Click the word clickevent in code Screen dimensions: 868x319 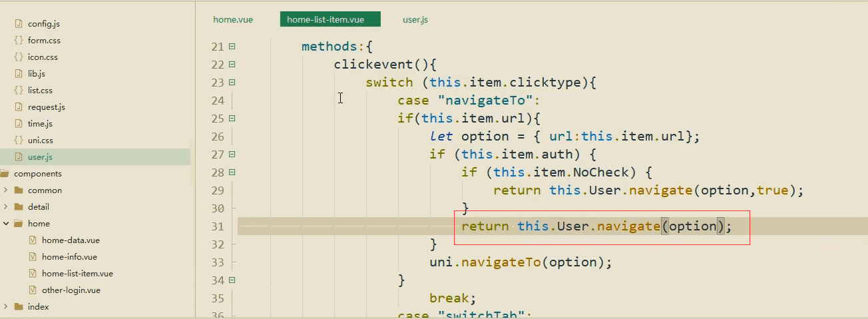375,65
